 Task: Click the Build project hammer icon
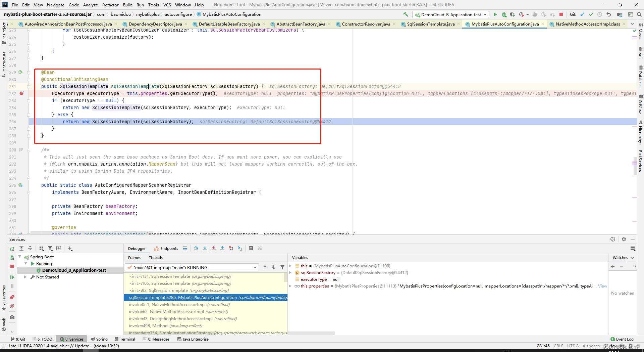click(x=406, y=14)
